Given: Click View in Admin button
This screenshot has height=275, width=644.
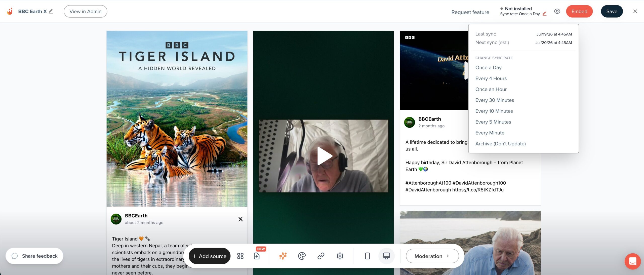Looking at the screenshot, I should (86, 11).
